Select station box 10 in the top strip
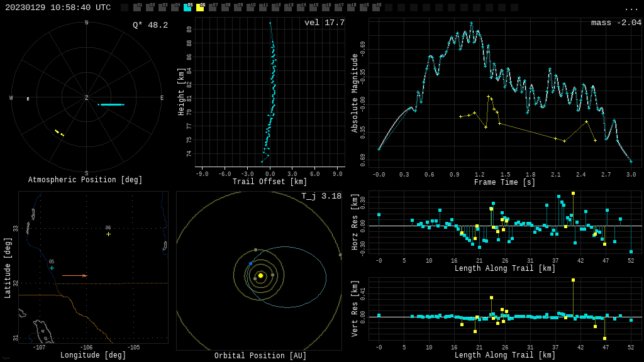This screenshot has height=362, width=644. coord(251,8)
